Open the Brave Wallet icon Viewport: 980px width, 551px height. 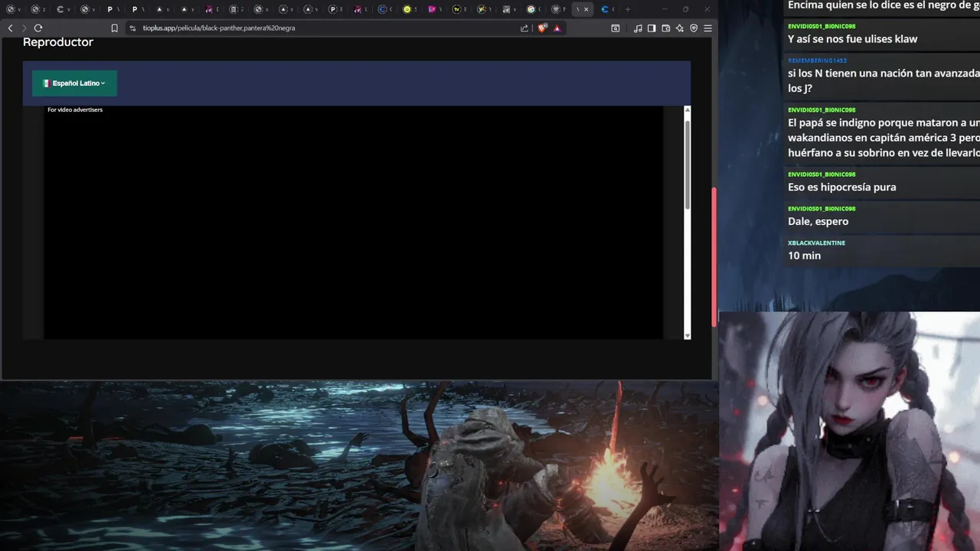click(666, 28)
